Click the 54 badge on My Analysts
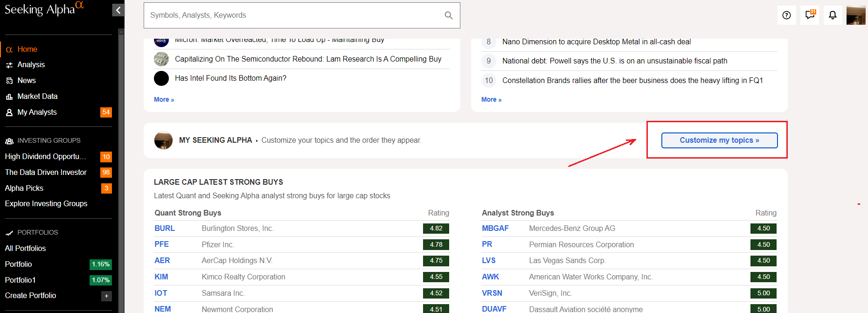Image resolution: width=868 pixels, height=313 pixels. (x=106, y=112)
